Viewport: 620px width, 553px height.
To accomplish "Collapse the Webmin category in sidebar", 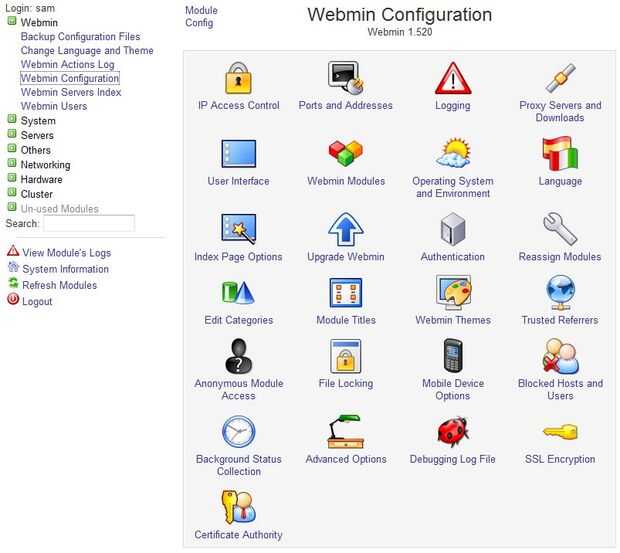I will click(x=12, y=21).
